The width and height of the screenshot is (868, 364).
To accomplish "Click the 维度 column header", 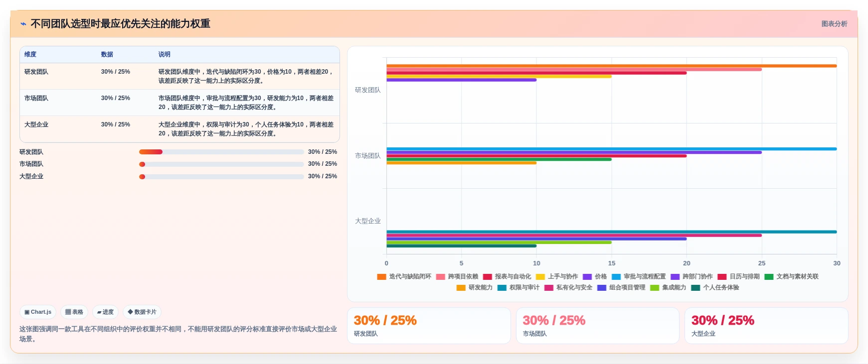I will coord(30,55).
